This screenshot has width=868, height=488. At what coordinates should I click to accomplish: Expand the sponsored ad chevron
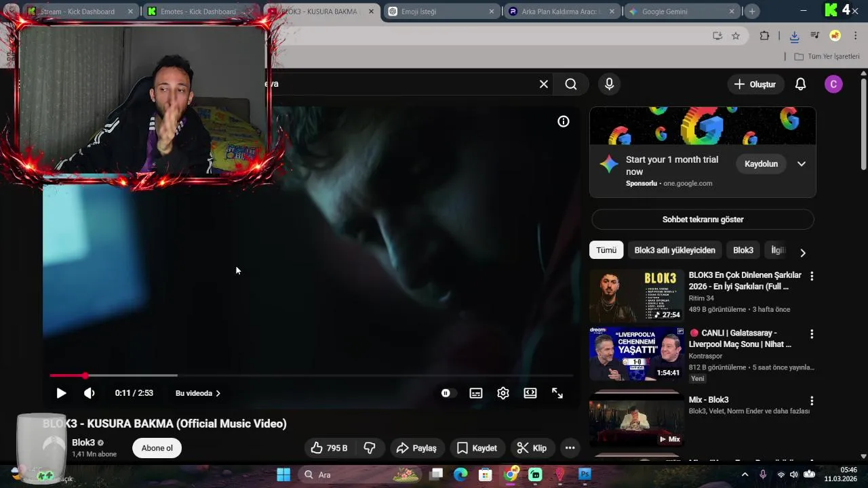click(802, 164)
